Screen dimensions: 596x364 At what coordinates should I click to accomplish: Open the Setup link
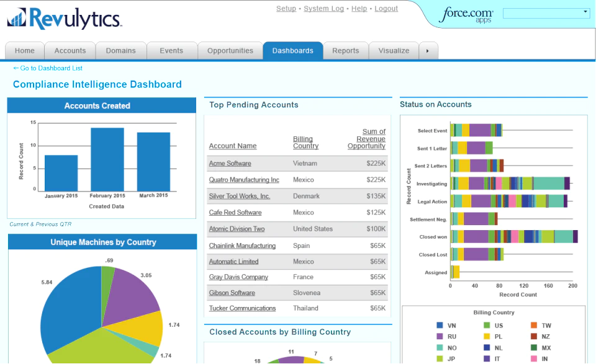pyautogui.click(x=286, y=8)
